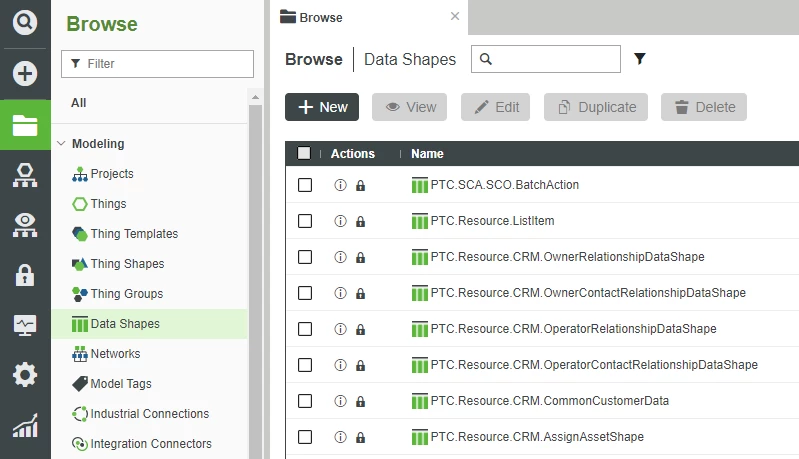The width and height of the screenshot is (799, 459).
Task: Select checkbox for OwnerRelationshipDataShape row
Action: (305, 257)
